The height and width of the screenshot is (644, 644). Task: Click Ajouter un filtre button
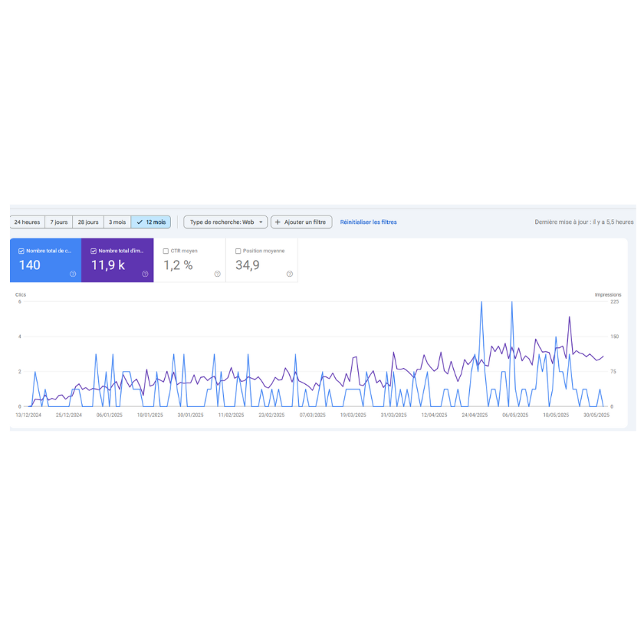tap(301, 222)
